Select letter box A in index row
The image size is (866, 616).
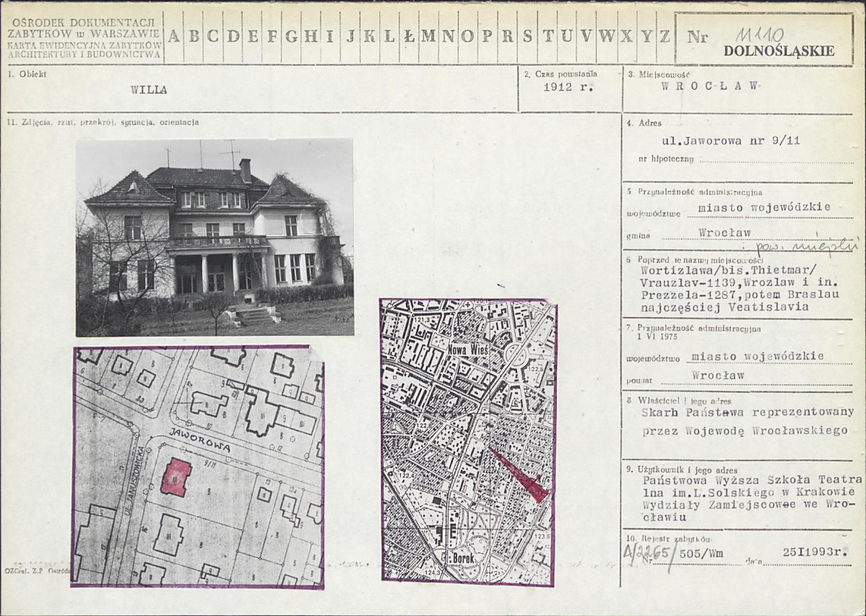coord(174,37)
